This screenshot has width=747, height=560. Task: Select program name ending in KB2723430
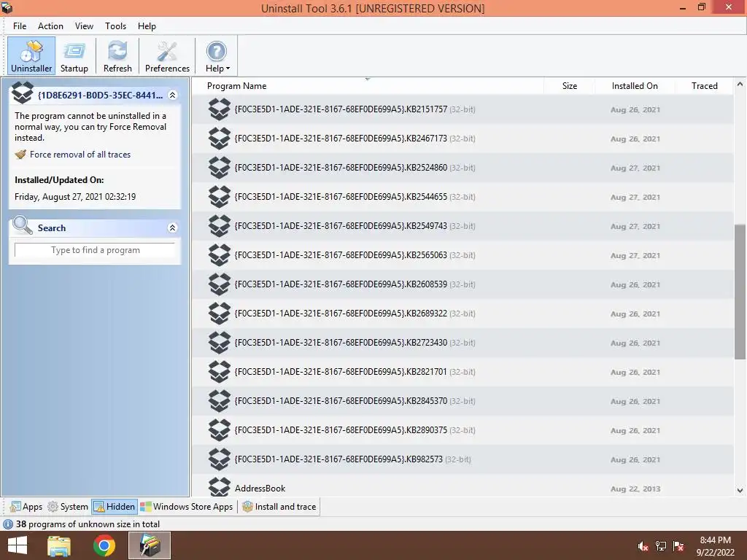click(341, 343)
